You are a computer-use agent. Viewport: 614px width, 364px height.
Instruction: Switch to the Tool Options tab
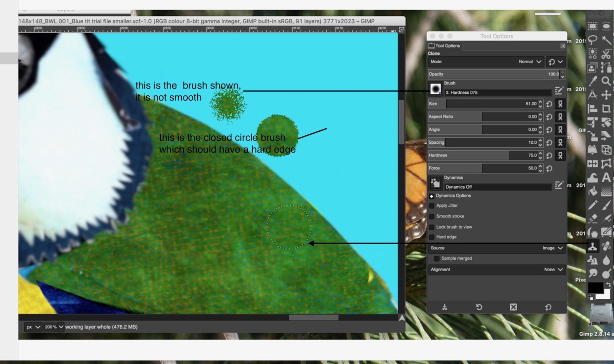pyautogui.click(x=444, y=45)
